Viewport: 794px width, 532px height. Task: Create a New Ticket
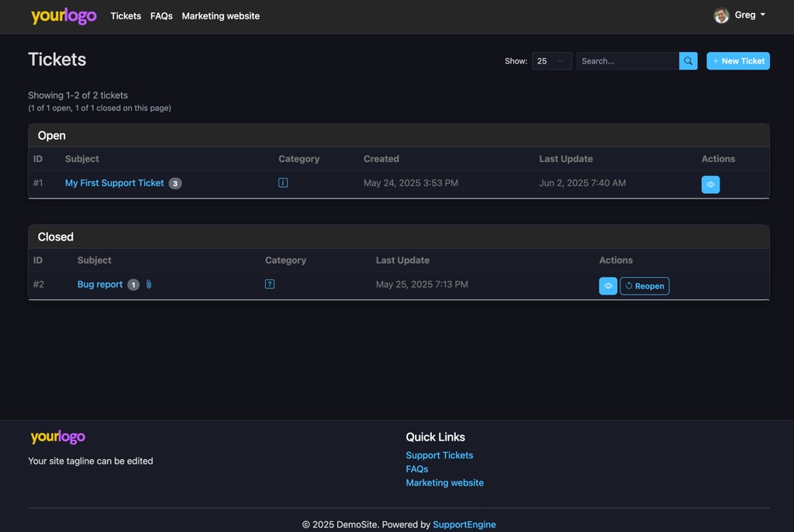pos(737,60)
